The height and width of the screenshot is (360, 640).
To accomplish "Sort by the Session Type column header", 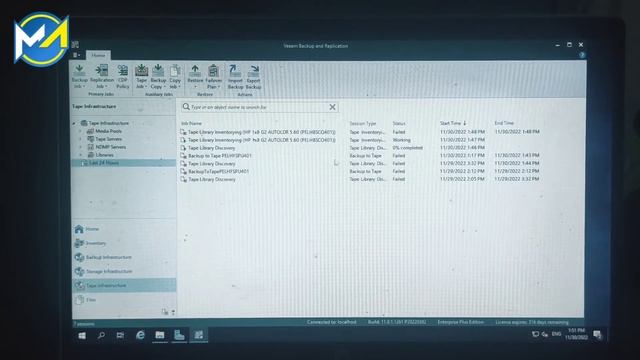I will tap(362, 123).
